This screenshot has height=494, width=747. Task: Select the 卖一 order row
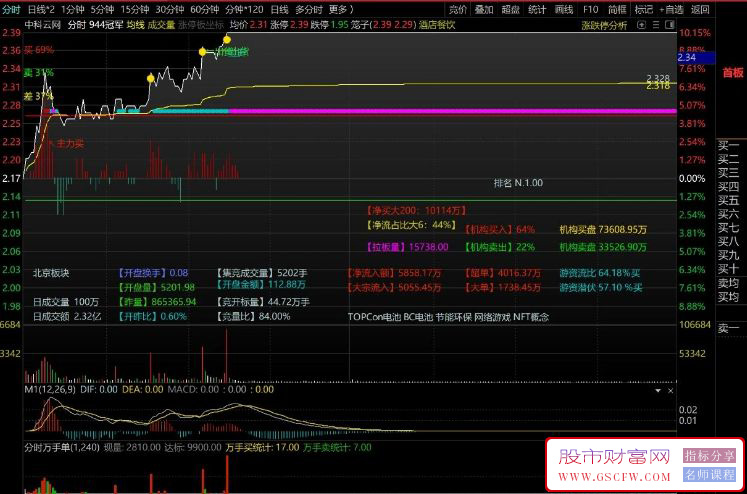(728, 328)
